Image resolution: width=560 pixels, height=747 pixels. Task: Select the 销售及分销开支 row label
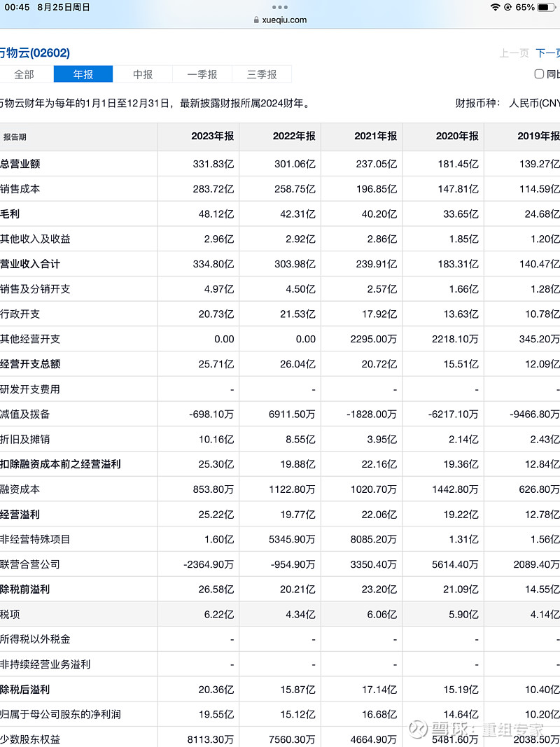tap(35, 289)
